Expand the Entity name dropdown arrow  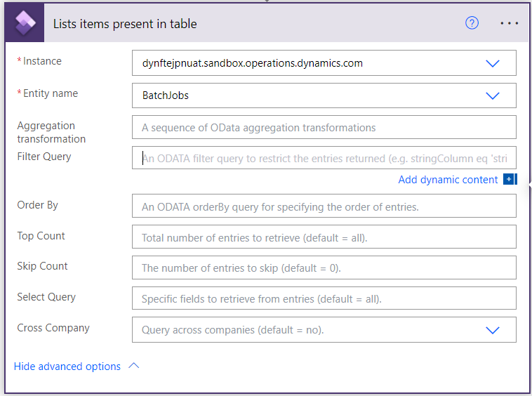point(492,95)
